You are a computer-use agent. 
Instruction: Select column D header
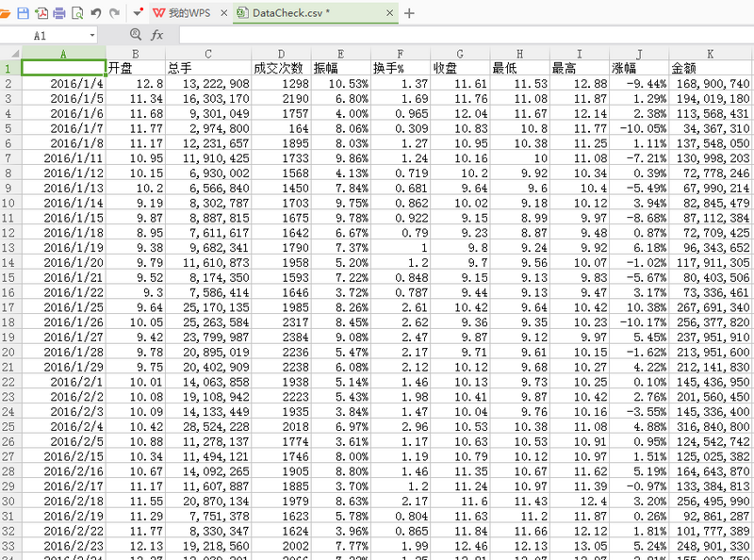281,54
